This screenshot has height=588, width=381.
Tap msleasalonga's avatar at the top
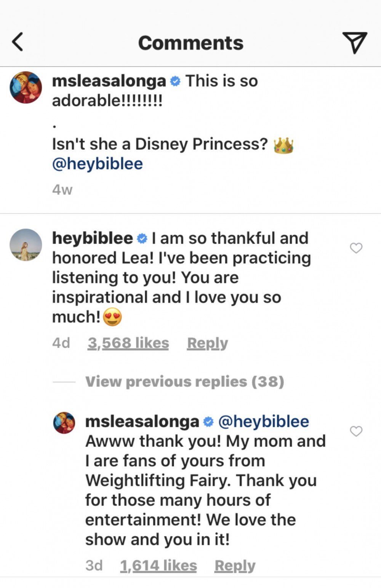(26, 87)
